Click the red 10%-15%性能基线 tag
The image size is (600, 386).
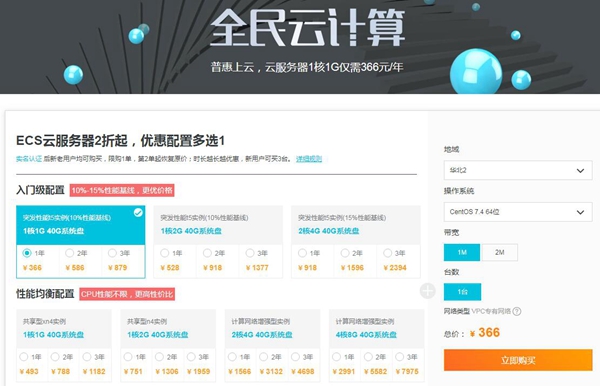point(122,190)
